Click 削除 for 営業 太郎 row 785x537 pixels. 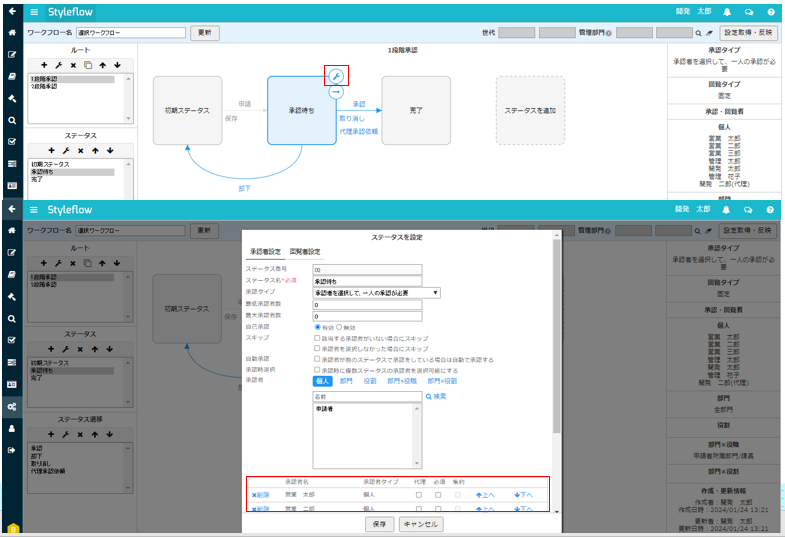260,495
